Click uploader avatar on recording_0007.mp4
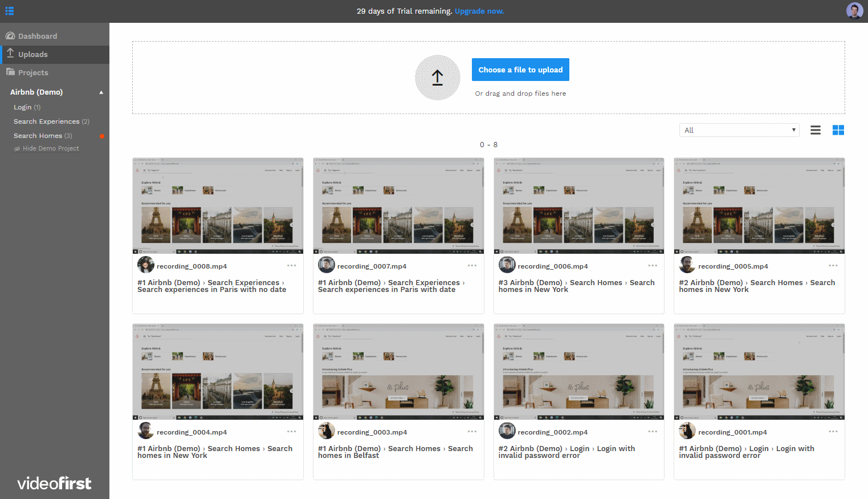Image resolution: width=868 pixels, height=499 pixels. point(327,265)
